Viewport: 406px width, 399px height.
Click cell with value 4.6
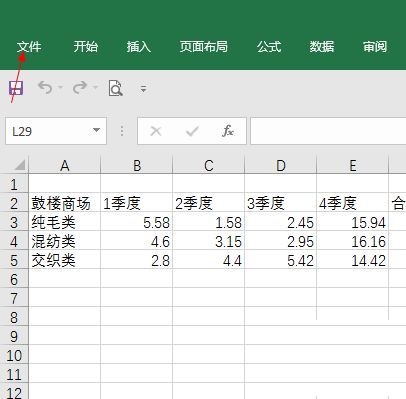tap(137, 241)
